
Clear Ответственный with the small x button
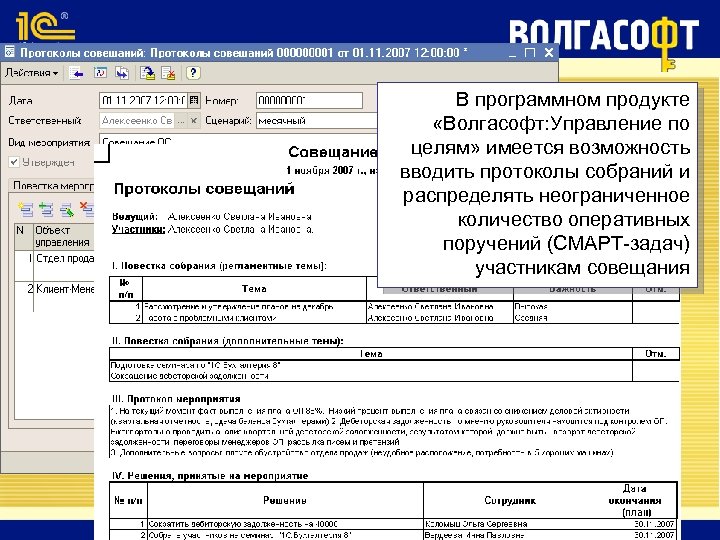194,121
